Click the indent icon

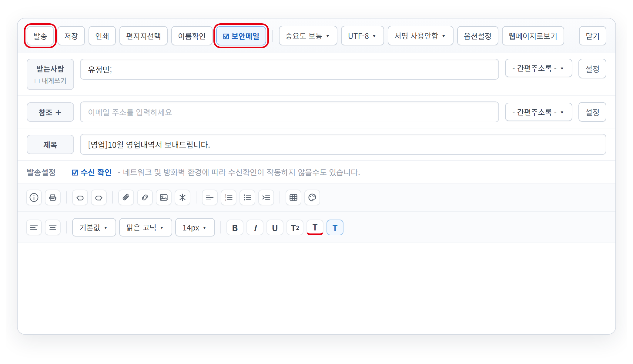266,197
